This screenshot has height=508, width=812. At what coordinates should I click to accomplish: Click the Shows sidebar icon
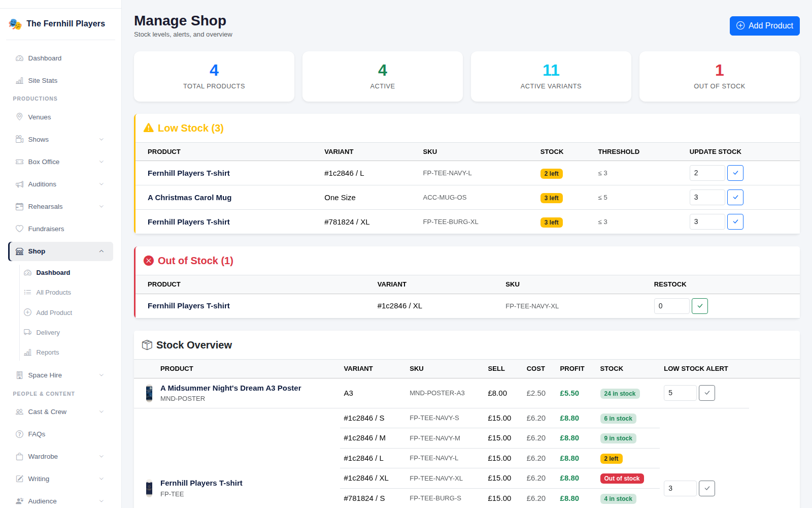tap(19, 140)
